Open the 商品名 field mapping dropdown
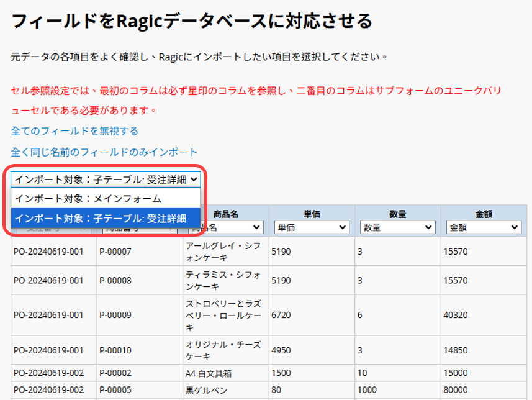Image resolution: width=532 pixels, height=400 pixels. click(226, 227)
